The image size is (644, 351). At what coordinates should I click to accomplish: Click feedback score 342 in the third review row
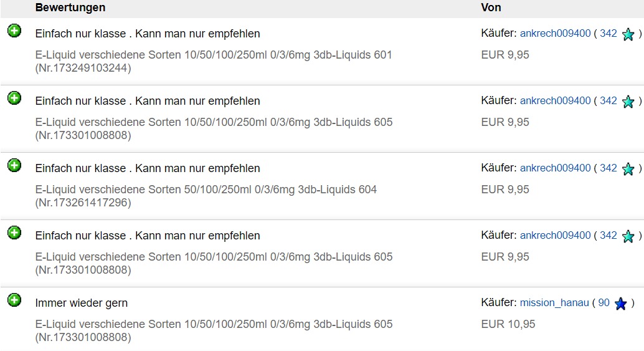[608, 168]
